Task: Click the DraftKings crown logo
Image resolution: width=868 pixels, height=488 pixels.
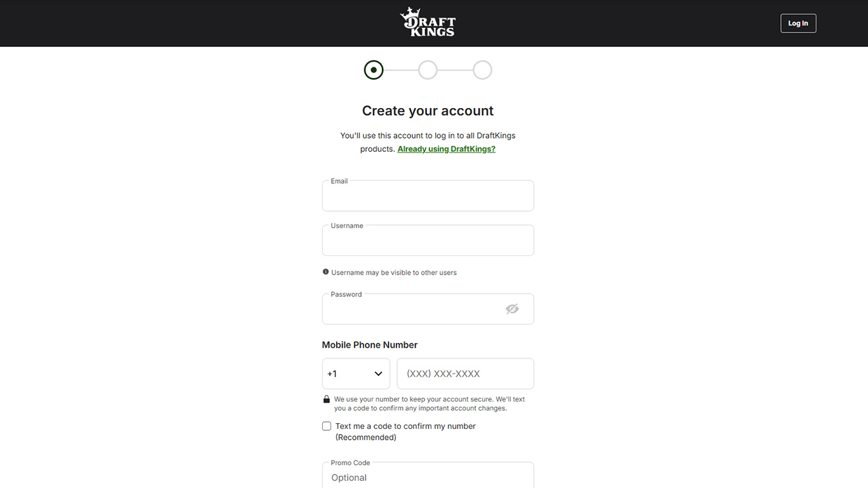Action: 428,22
